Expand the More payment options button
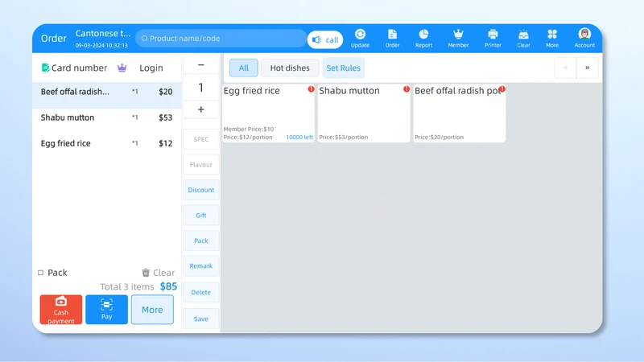This screenshot has width=644, height=362. click(x=152, y=310)
